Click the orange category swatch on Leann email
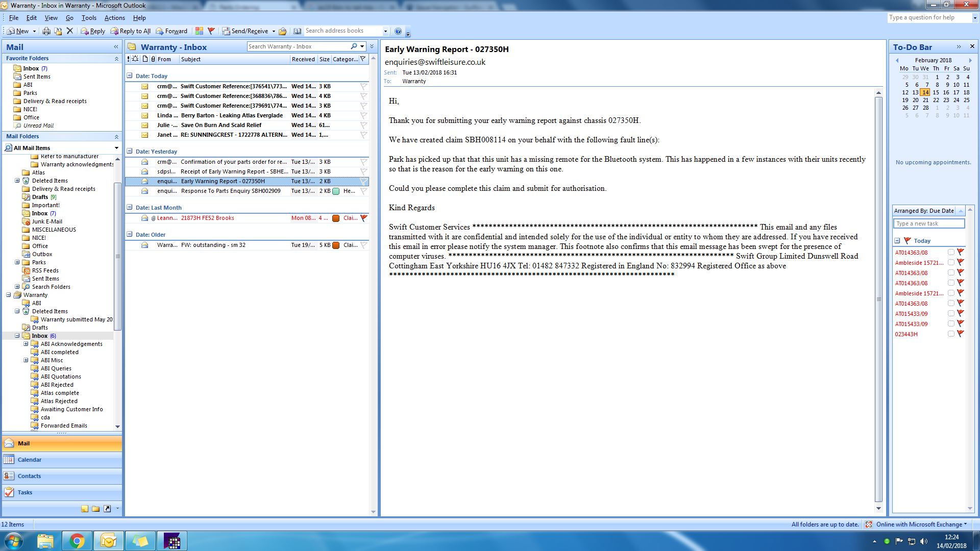 [x=336, y=218]
